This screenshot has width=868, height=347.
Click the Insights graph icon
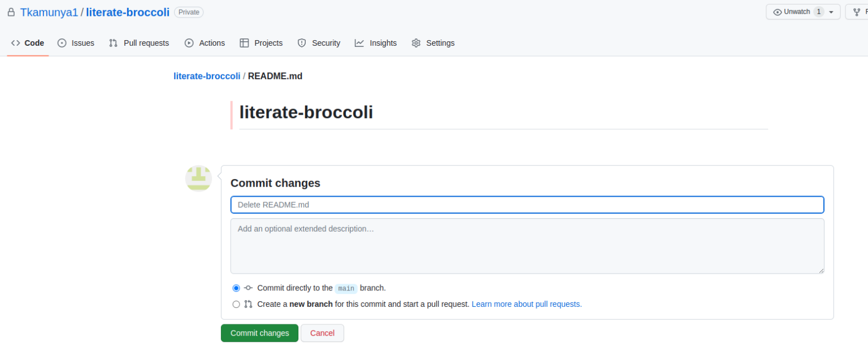[360, 43]
